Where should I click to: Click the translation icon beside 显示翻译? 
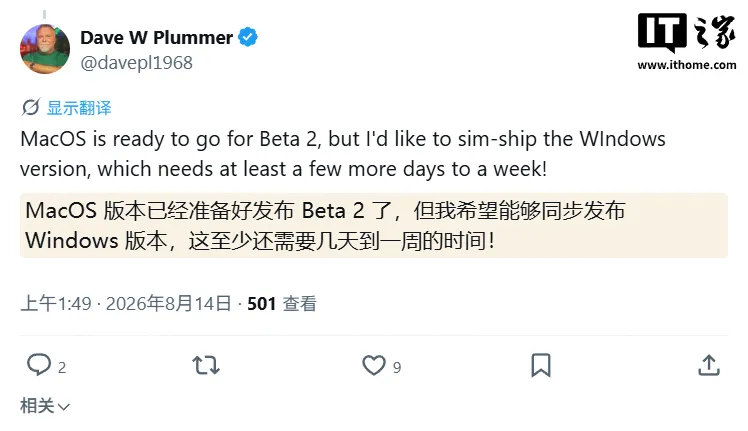[31, 107]
